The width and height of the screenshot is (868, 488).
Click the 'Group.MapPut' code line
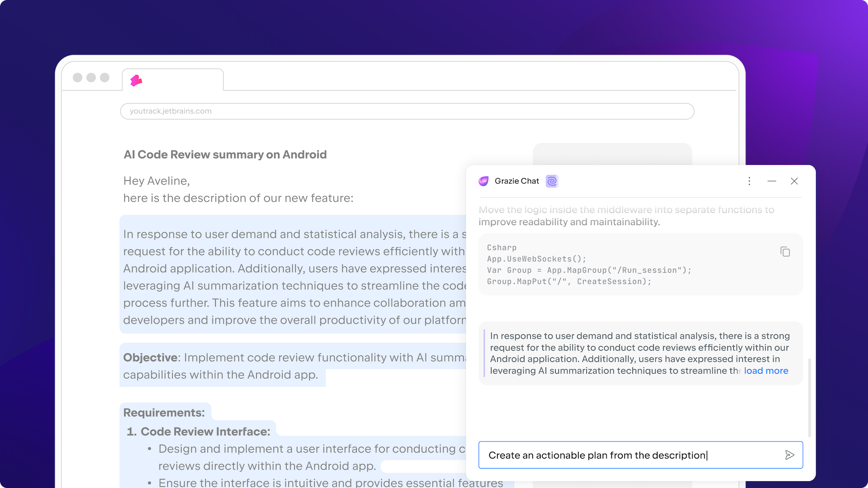click(569, 282)
